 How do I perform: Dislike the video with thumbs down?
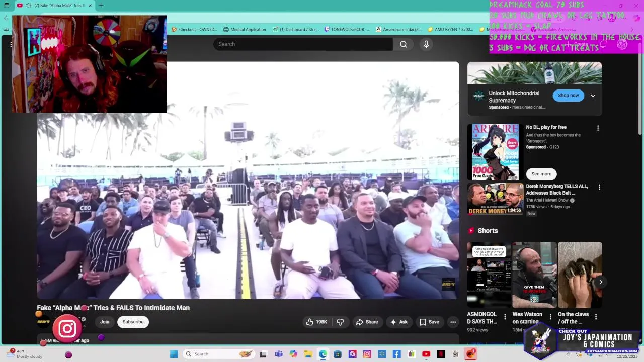(x=340, y=322)
